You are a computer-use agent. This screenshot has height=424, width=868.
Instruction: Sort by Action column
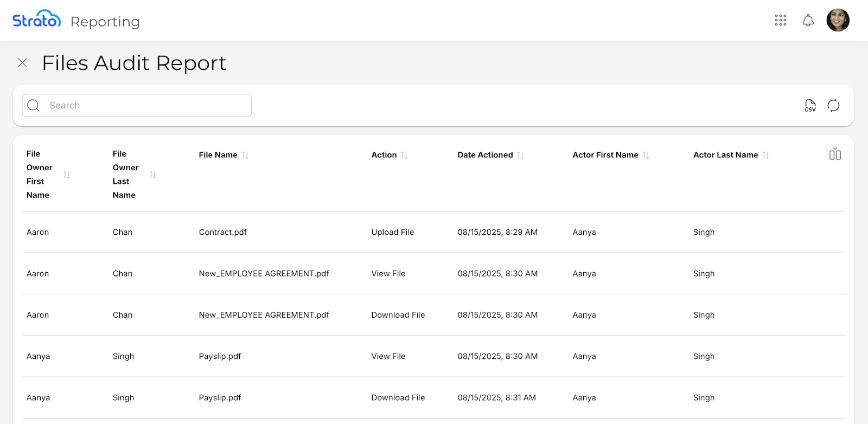tap(404, 156)
